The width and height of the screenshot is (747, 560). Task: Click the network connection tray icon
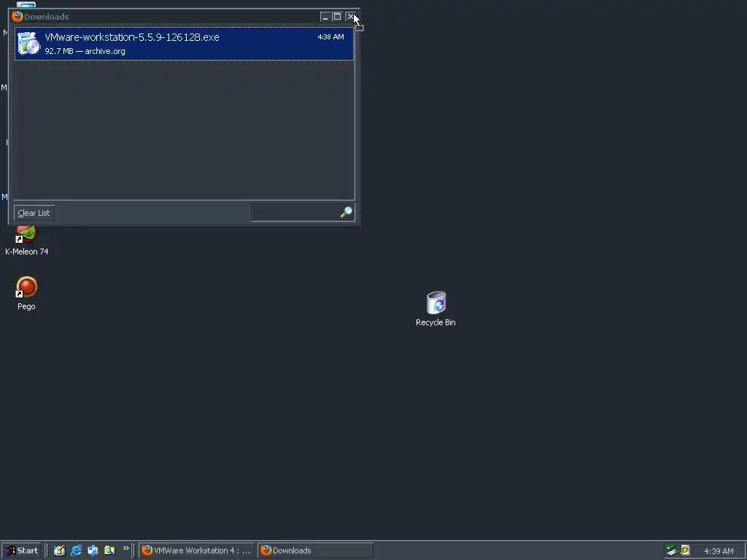coord(672,551)
